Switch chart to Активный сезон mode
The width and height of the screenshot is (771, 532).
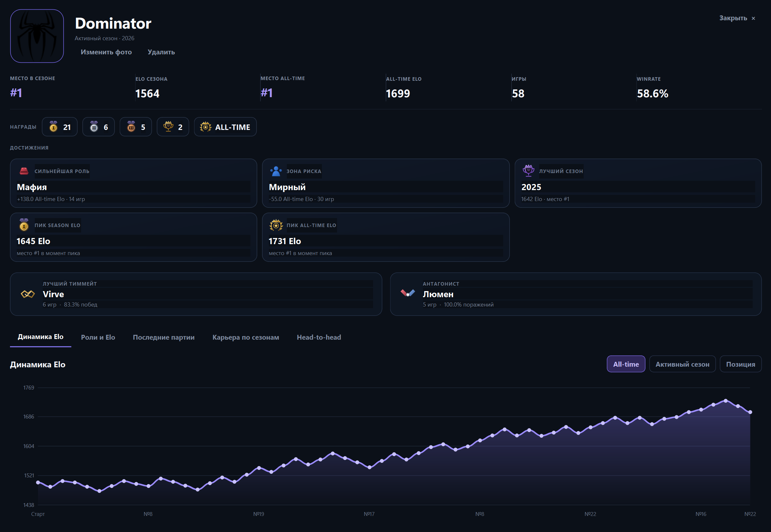[682, 364]
